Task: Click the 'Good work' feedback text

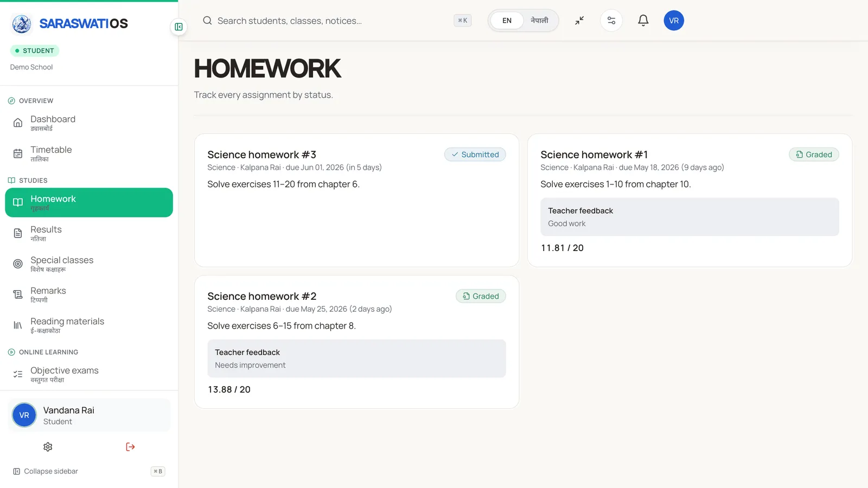Action: click(x=566, y=223)
